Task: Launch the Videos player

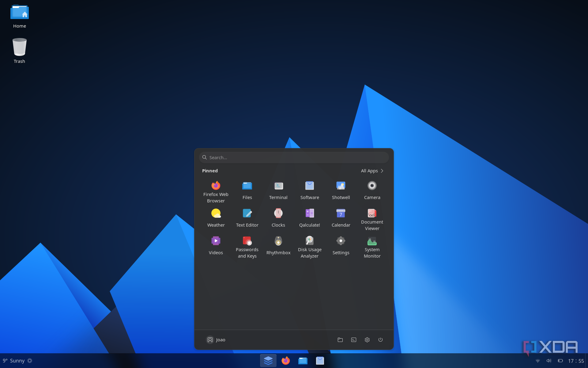Action: [x=216, y=245]
